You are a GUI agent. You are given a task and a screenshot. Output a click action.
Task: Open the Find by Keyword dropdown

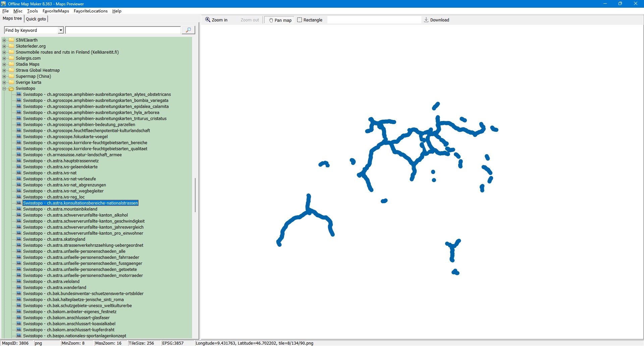click(61, 31)
